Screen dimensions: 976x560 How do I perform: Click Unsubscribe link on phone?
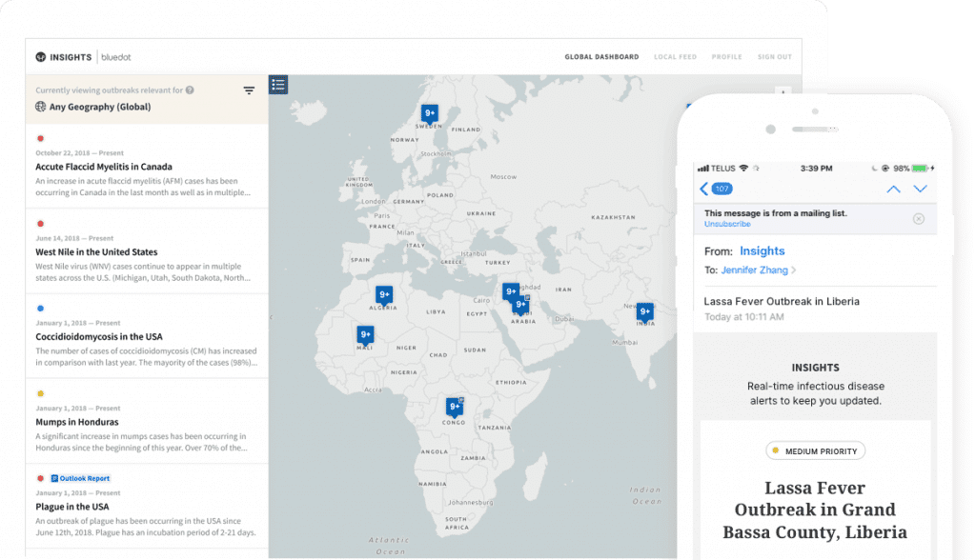point(727,224)
